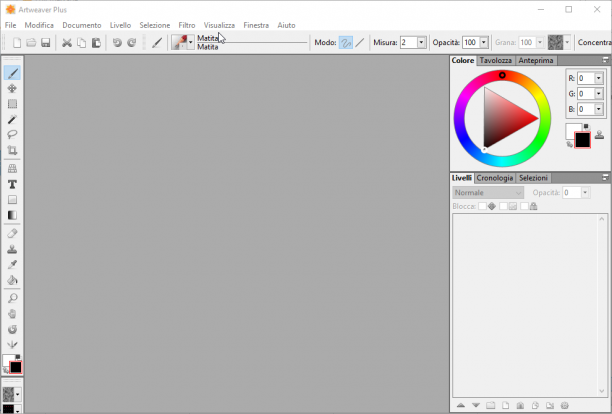The image size is (612, 414).
Task: Select the Crop tool
Action: 12,150
